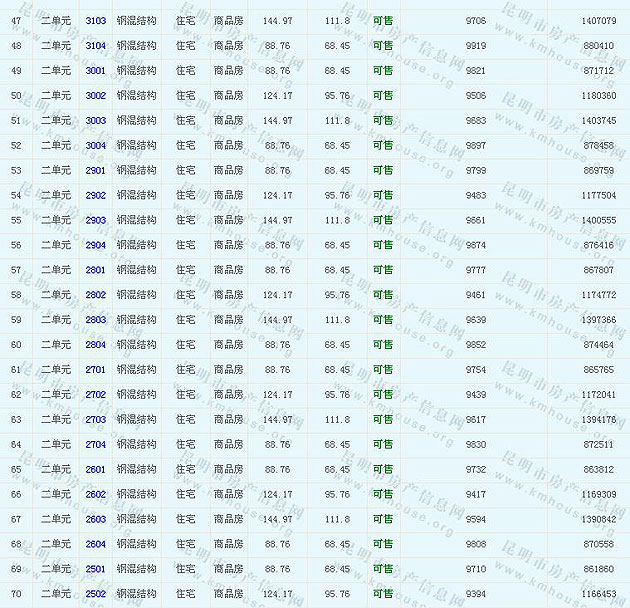Open details for room 3001

pyautogui.click(x=96, y=71)
